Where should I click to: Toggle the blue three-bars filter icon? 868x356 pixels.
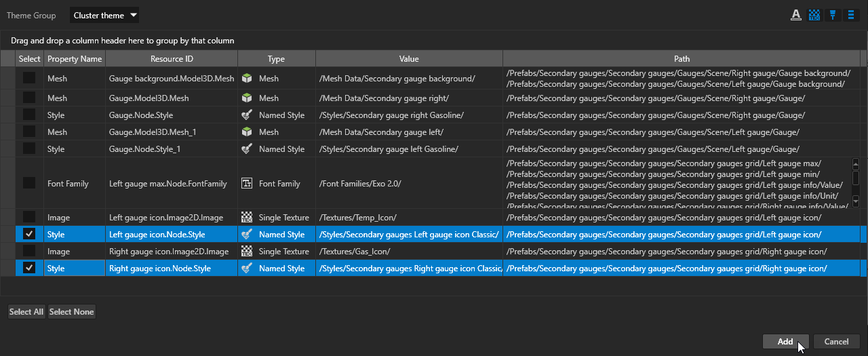click(x=850, y=15)
